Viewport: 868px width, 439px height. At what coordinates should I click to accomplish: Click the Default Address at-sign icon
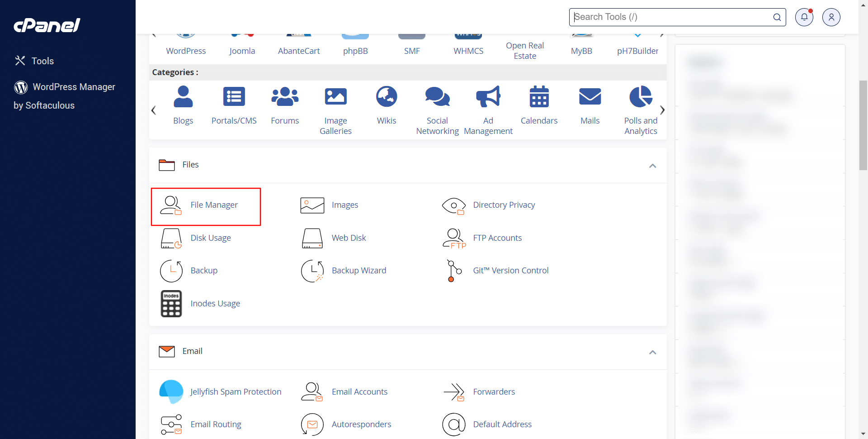[x=454, y=425]
